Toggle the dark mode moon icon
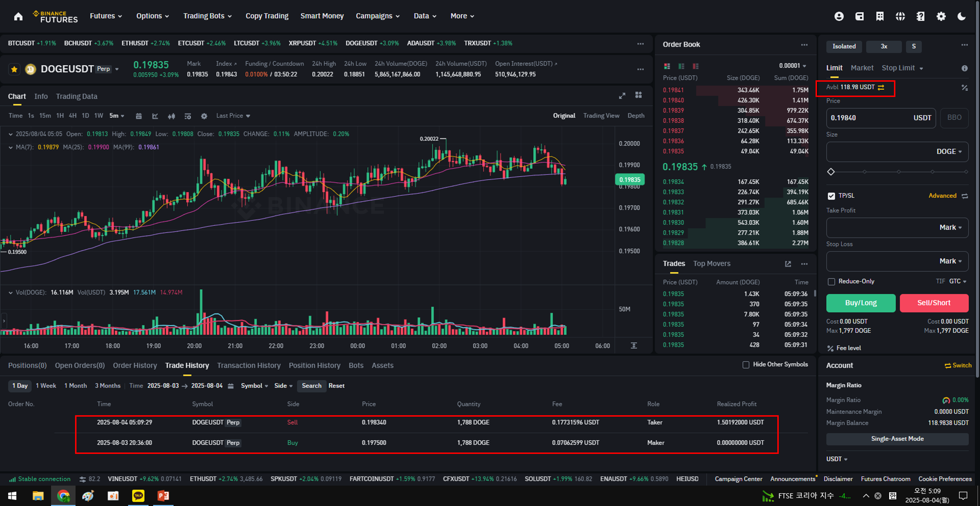 click(962, 16)
